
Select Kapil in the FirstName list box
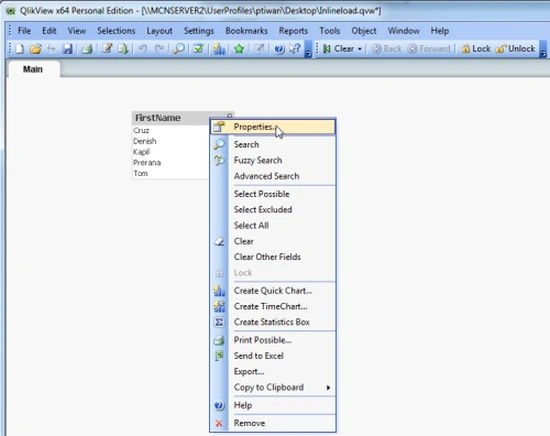[x=171, y=152]
